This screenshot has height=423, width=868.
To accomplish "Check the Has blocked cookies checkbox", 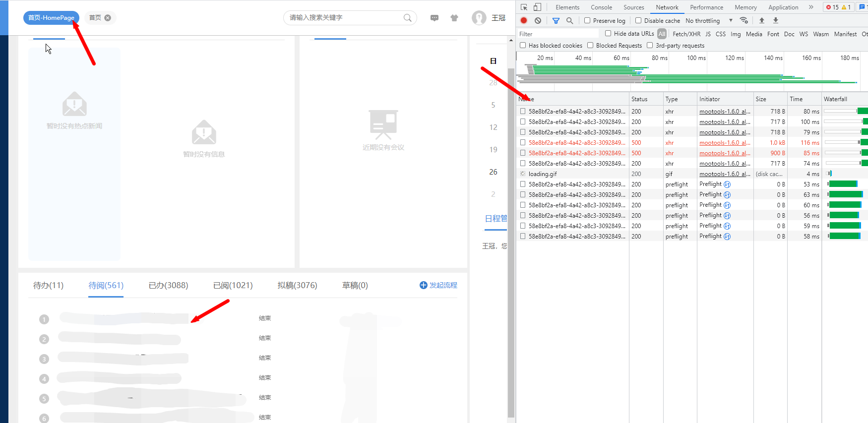I will point(523,45).
